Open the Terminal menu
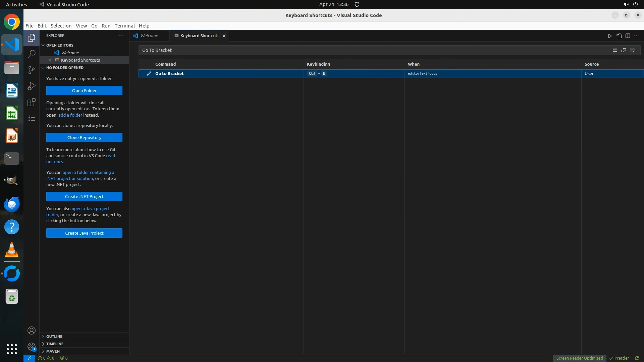The image size is (644, 362). (124, 26)
